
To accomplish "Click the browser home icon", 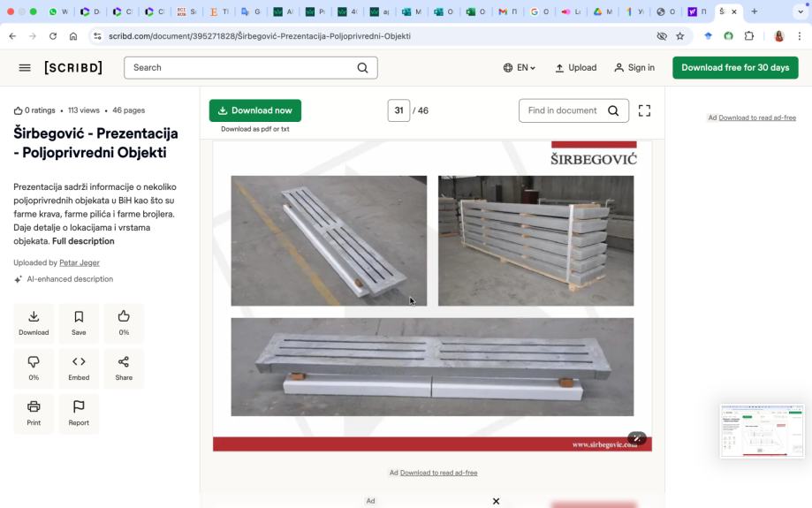I will point(73,36).
